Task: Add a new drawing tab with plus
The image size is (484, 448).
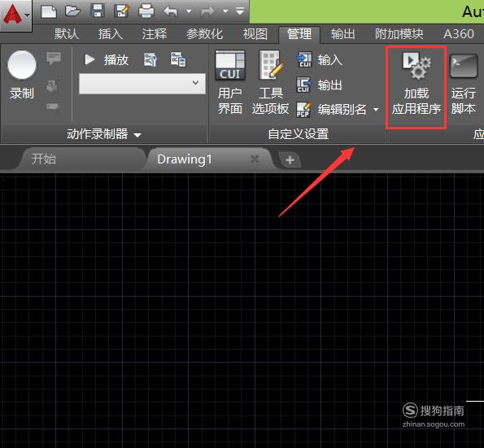Action: [x=290, y=160]
